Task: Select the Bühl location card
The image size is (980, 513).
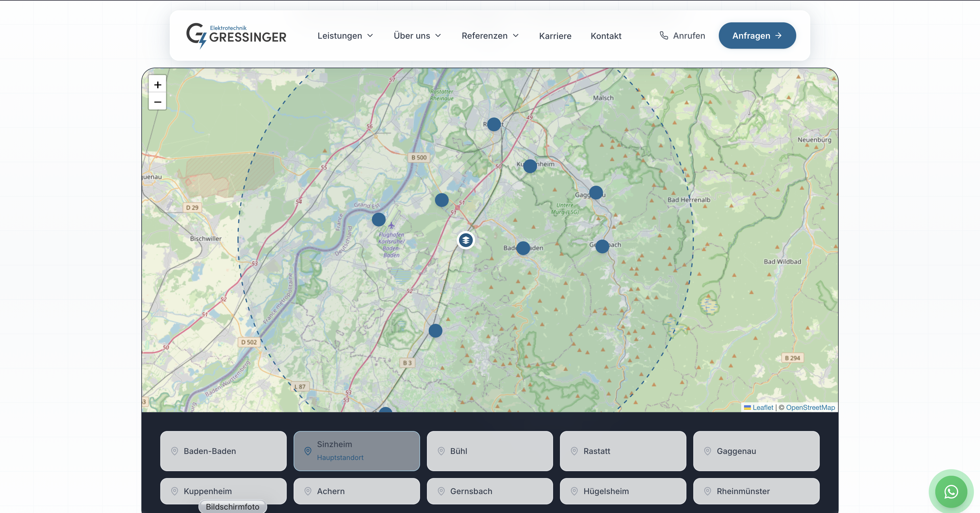Action: coord(490,451)
